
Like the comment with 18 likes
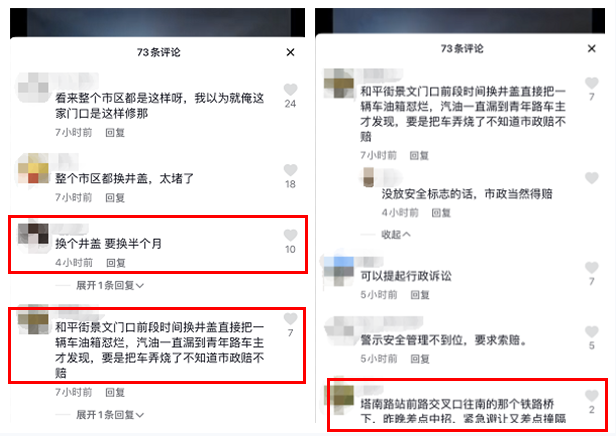pyautogui.click(x=290, y=170)
